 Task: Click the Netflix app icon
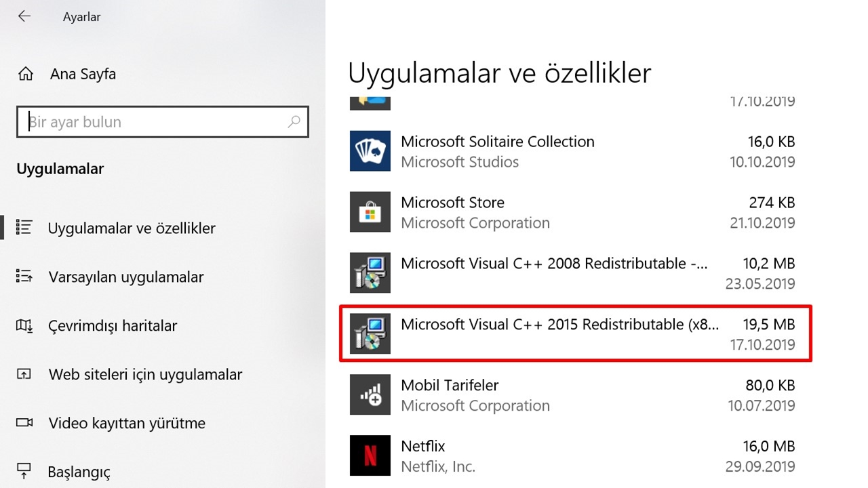click(370, 455)
